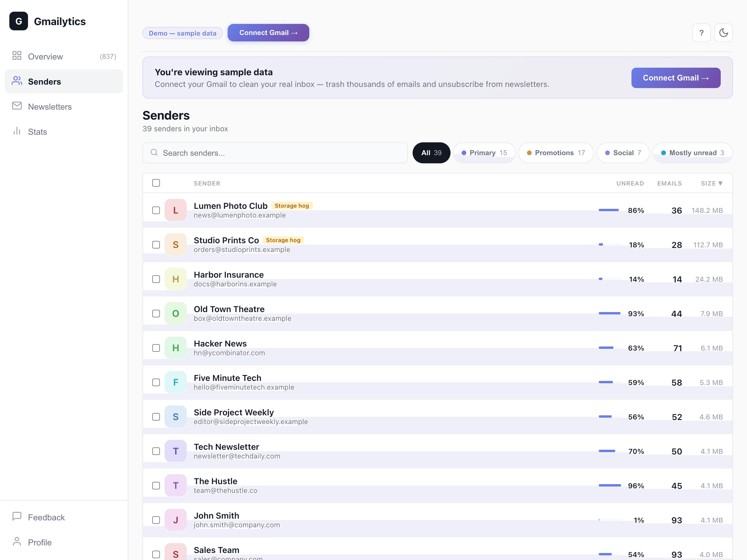Screen dimensions: 747x560
Task: Click the Stats bar chart icon
Action: pos(17,131)
